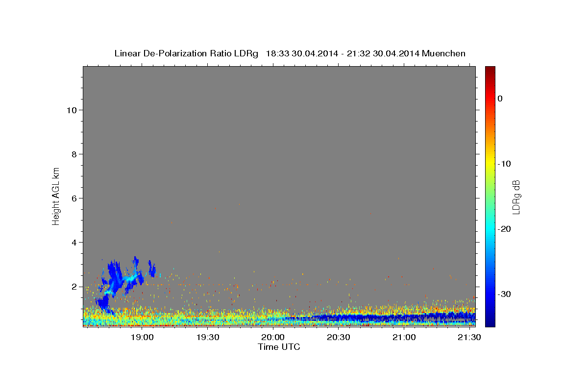Image resolution: width=588 pixels, height=392 pixels.
Task: Click the dark blue bottom of the colorbar
Action: [490, 321]
